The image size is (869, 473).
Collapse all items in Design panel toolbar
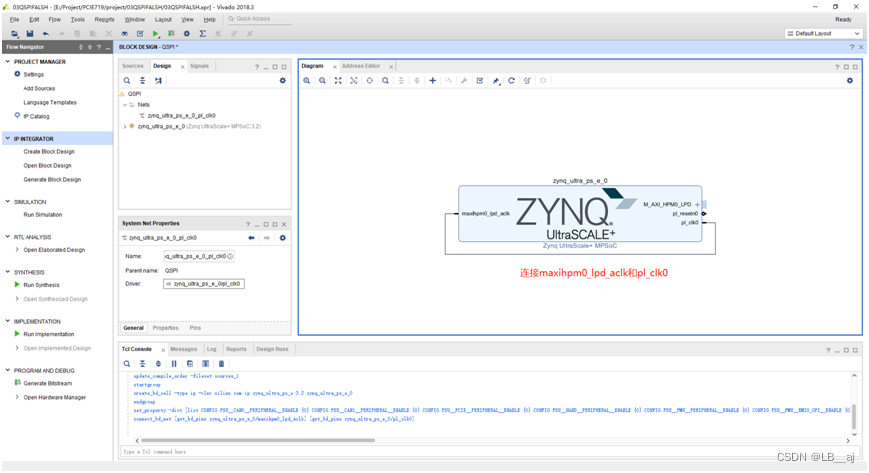point(142,80)
